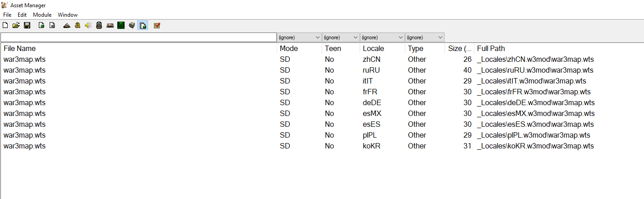Open the Window menu

[68, 15]
